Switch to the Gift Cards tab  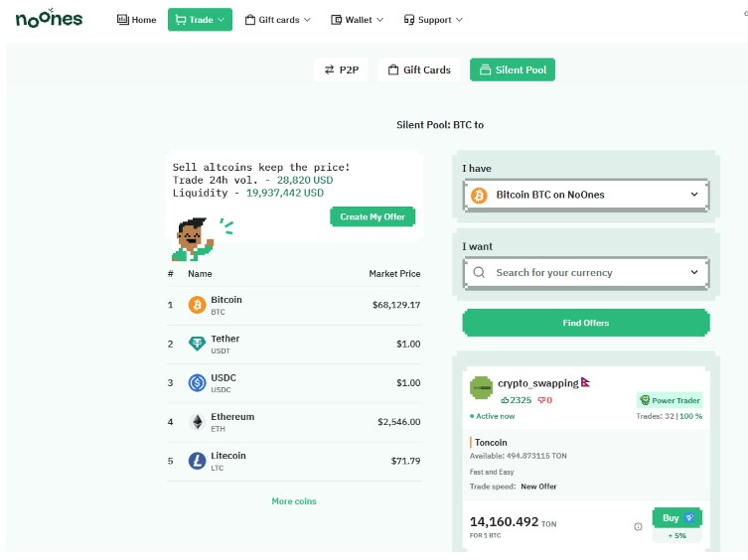tap(419, 70)
